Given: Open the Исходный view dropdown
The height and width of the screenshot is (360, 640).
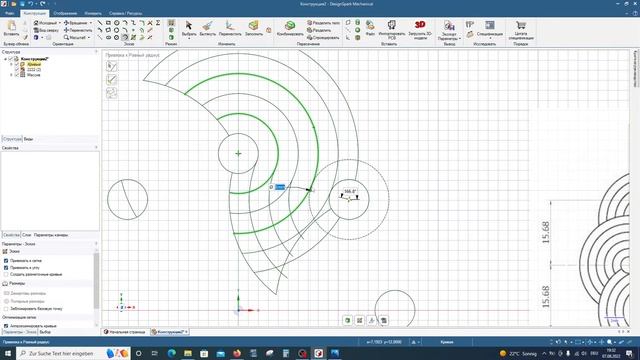Looking at the screenshot, I should [60, 23].
